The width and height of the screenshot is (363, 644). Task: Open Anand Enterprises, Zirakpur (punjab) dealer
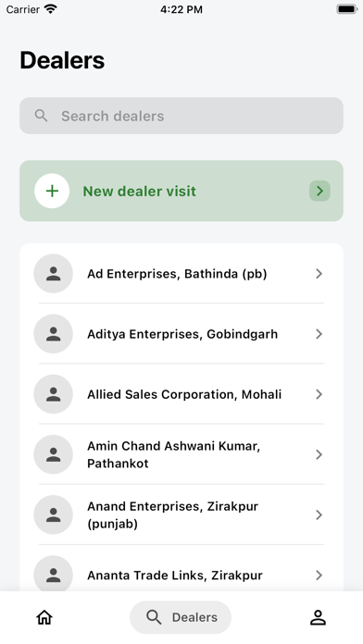coord(181,515)
